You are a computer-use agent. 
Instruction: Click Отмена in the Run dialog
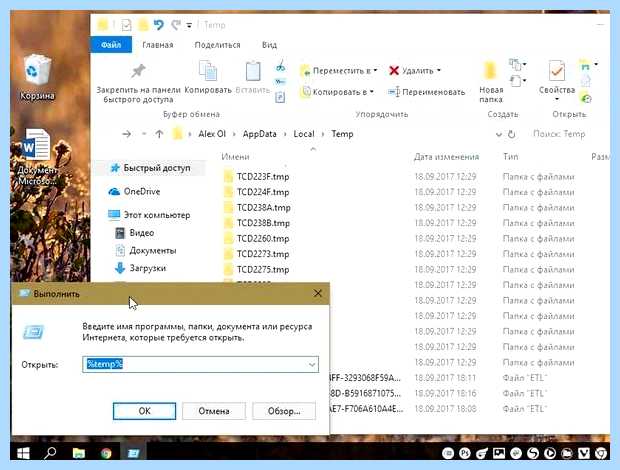(214, 411)
